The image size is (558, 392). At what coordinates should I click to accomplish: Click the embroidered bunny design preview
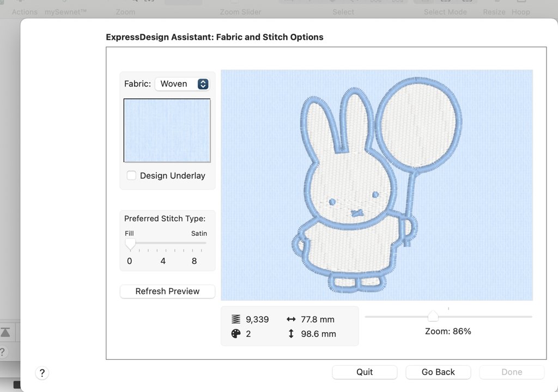[x=377, y=185]
